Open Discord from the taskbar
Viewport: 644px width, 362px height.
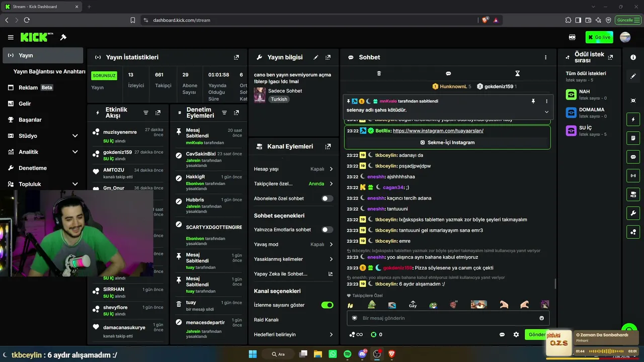(x=362, y=354)
